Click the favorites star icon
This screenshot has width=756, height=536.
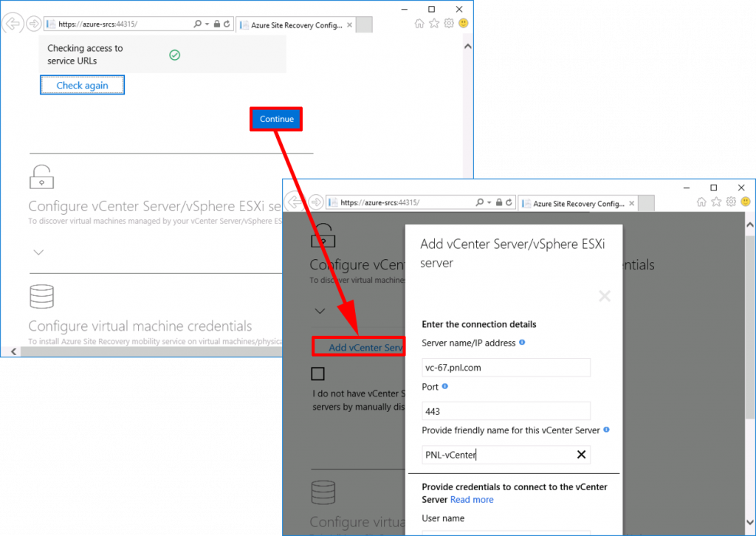(715, 201)
